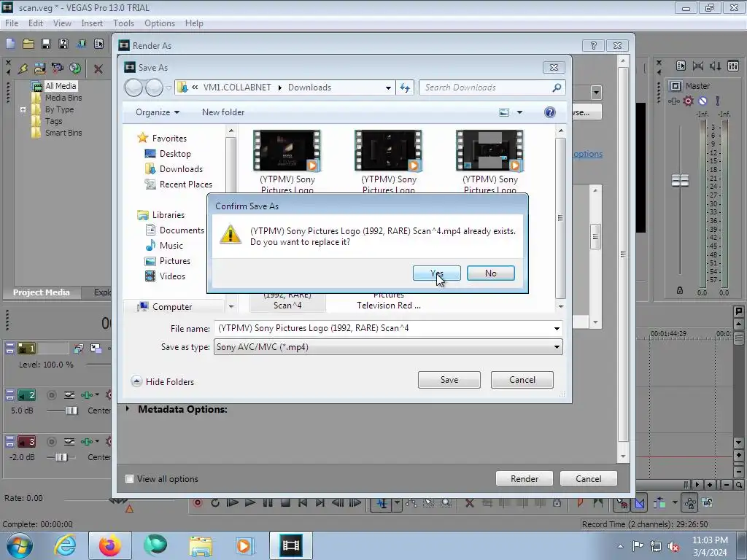Click the lightning bolt icon in Project Media
Image resolution: width=747 pixels, height=560 pixels.
pos(23,69)
